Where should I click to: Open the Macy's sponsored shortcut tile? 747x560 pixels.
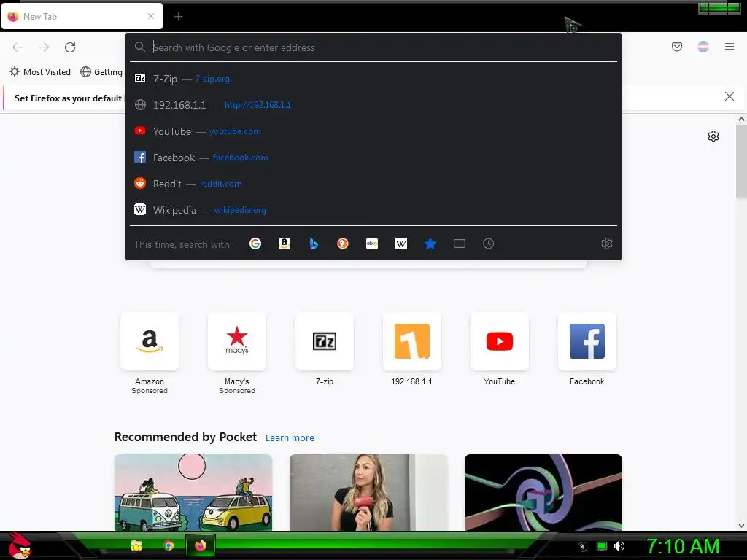pyautogui.click(x=237, y=341)
